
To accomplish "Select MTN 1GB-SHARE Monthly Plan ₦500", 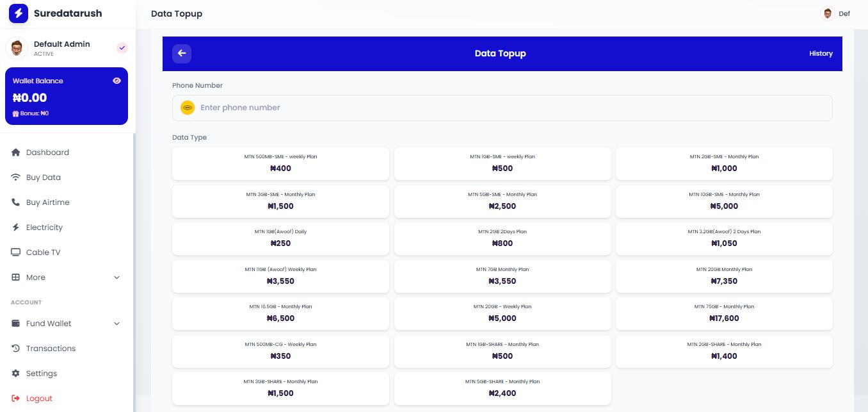I will (x=502, y=351).
